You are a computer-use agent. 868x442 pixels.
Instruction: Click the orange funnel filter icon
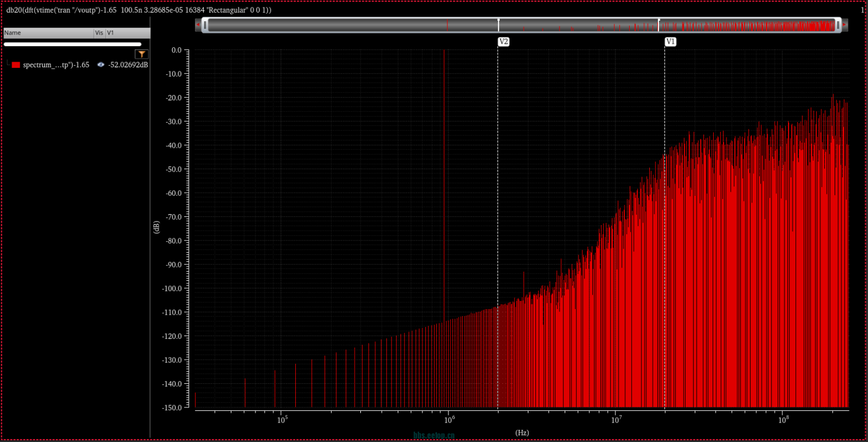pos(142,54)
